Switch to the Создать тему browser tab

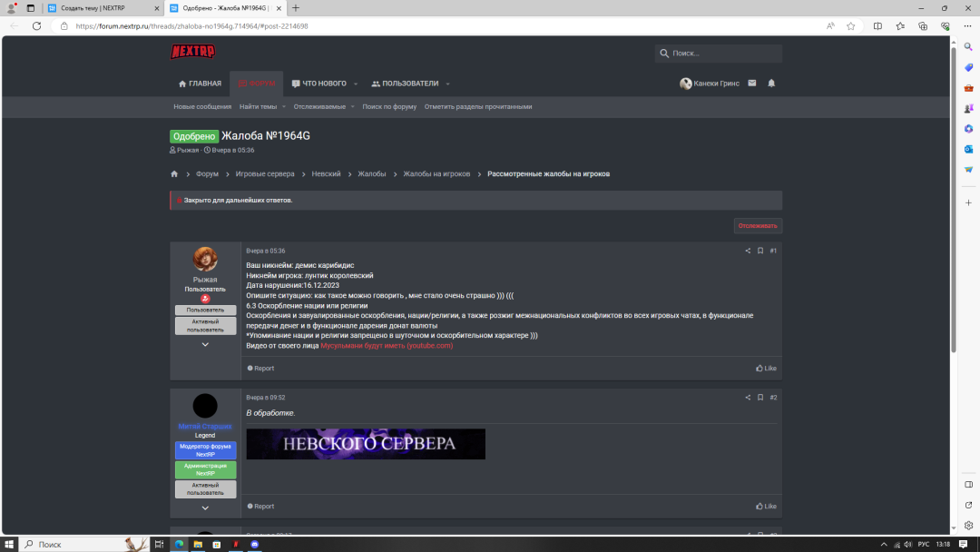click(x=98, y=8)
